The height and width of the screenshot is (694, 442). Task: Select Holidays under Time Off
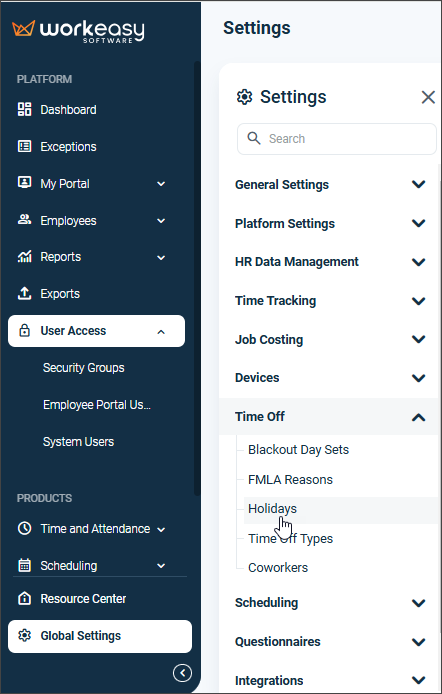(273, 509)
